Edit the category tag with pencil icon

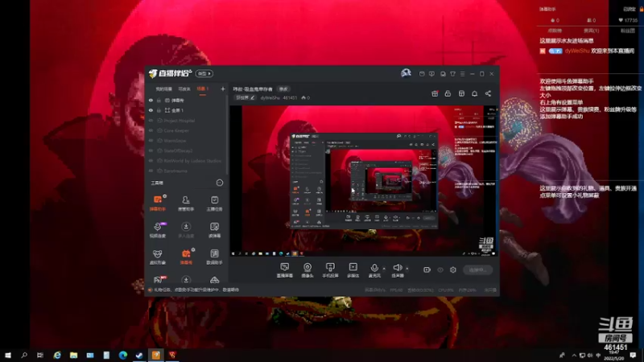click(x=246, y=97)
